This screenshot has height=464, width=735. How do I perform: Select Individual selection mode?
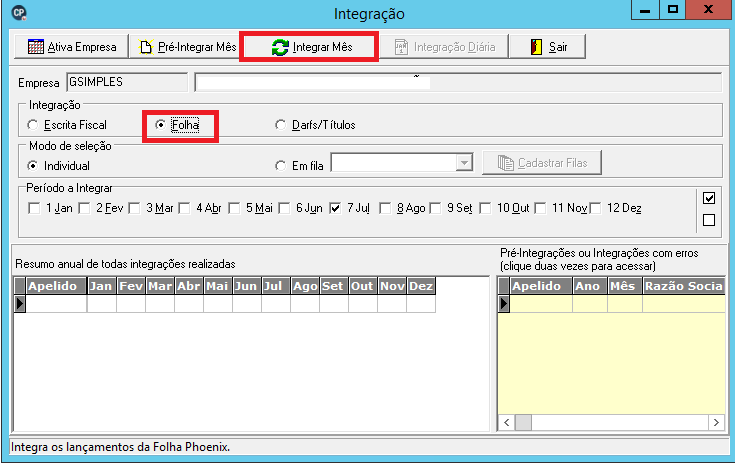tap(32, 165)
